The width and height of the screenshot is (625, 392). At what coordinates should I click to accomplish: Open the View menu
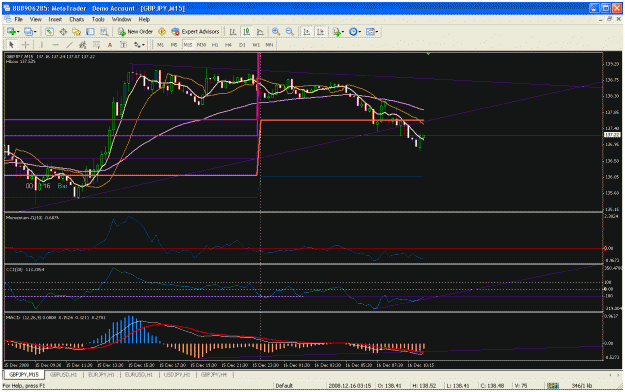click(x=35, y=19)
